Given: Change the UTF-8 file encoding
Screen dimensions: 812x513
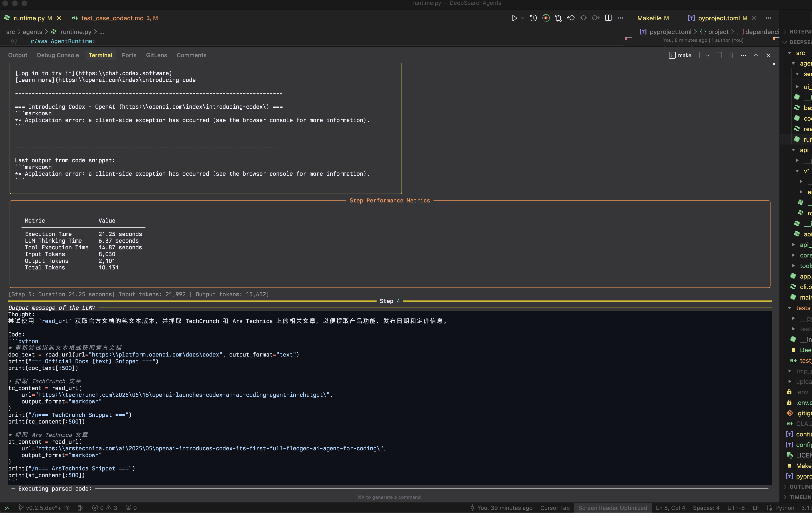Looking at the screenshot, I should (736, 507).
